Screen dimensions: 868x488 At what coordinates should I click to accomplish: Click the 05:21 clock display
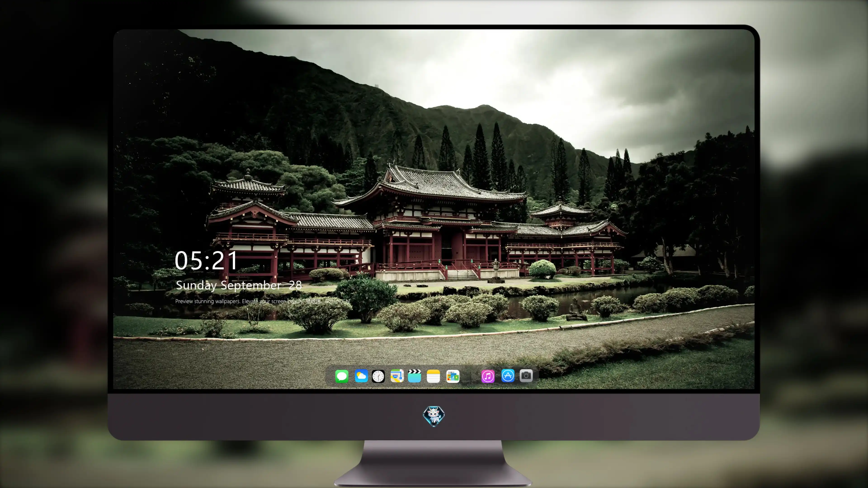tap(206, 260)
